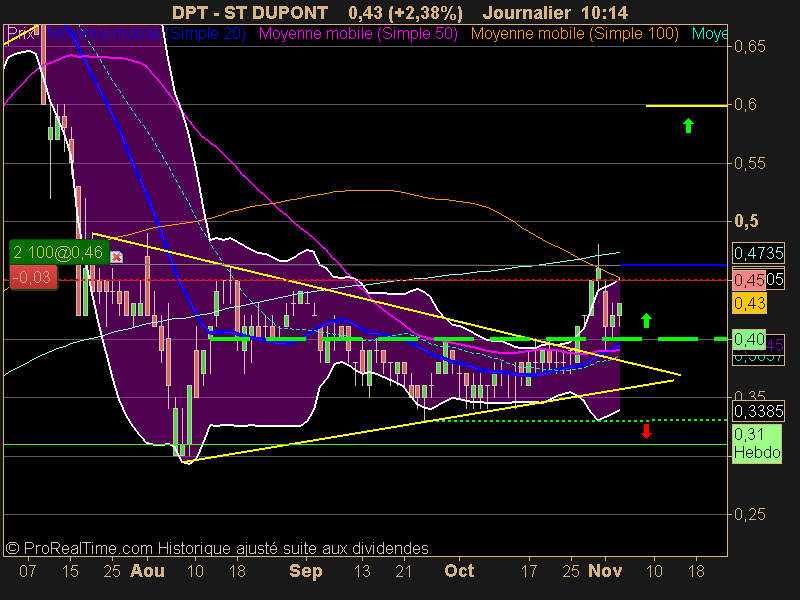The image size is (800, 600).
Task: Click the 0,43 (+2,38%) price change text
Action: pos(406,12)
